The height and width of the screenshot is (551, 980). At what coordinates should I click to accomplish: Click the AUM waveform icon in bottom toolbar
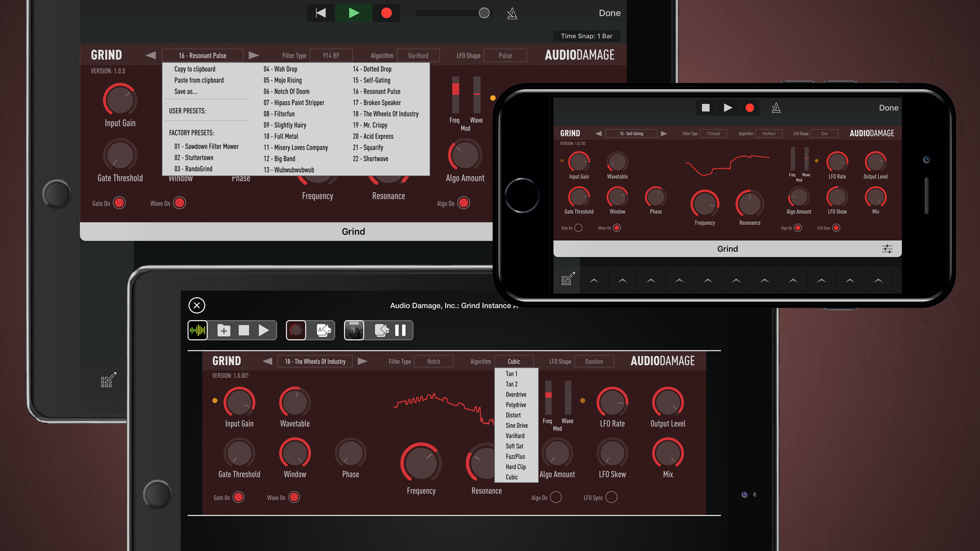(198, 330)
